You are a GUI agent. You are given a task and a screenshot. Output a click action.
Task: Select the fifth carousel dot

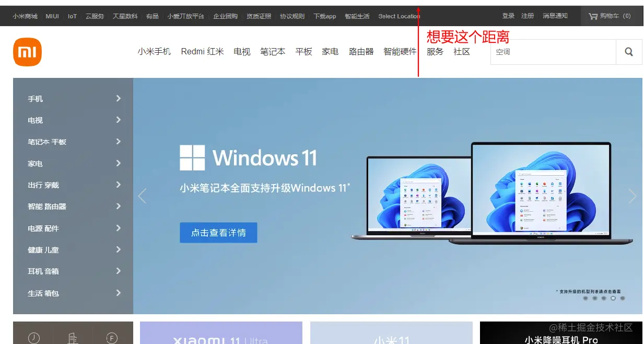tap(623, 298)
